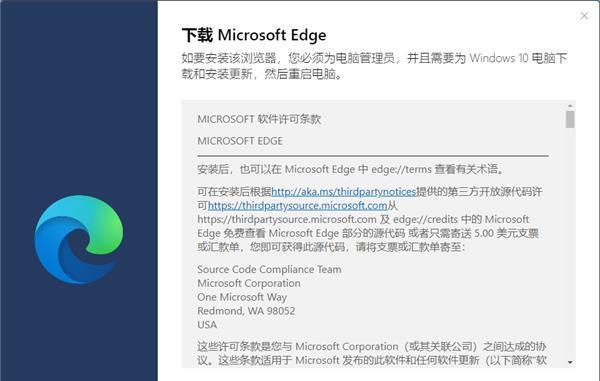Screen dimensions: 600x381
Task: Open the underlined thirdpartysource.microsoft.com link
Action: click(298, 206)
